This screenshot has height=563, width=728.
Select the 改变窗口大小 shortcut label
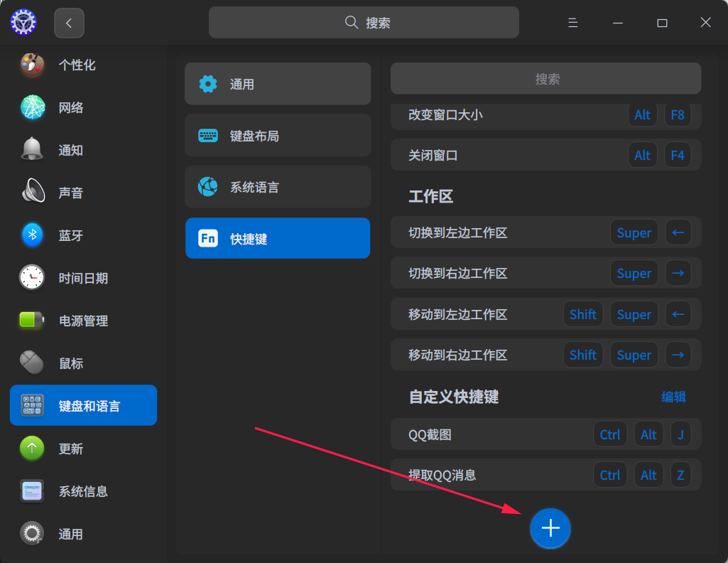[x=445, y=114]
